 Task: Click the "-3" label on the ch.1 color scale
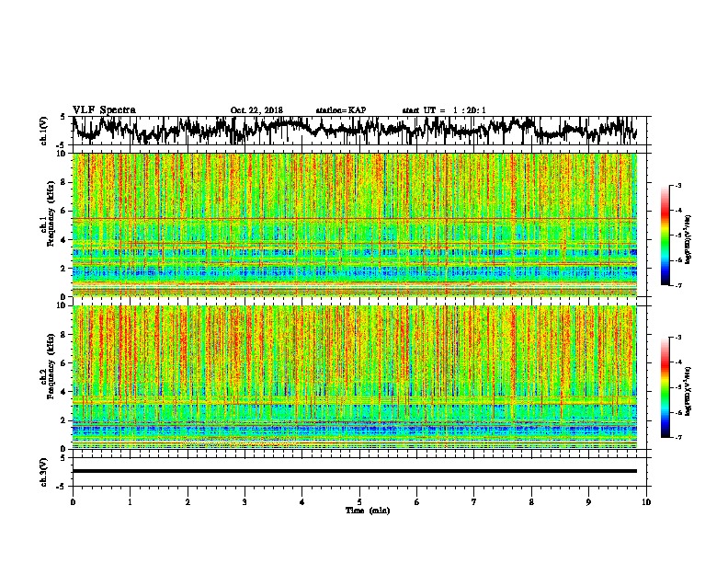click(x=677, y=185)
